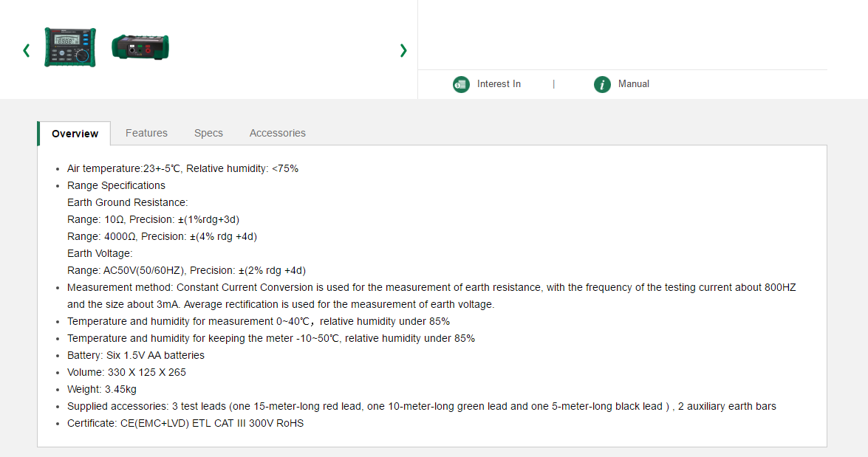The height and width of the screenshot is (457, 868).
Task: Click the Earth Voltage label
Action: tap(100, 253)
